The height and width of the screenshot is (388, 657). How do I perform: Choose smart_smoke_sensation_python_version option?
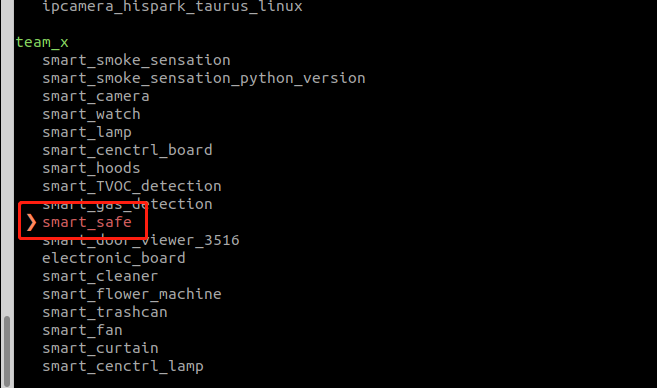coord(204,78)
